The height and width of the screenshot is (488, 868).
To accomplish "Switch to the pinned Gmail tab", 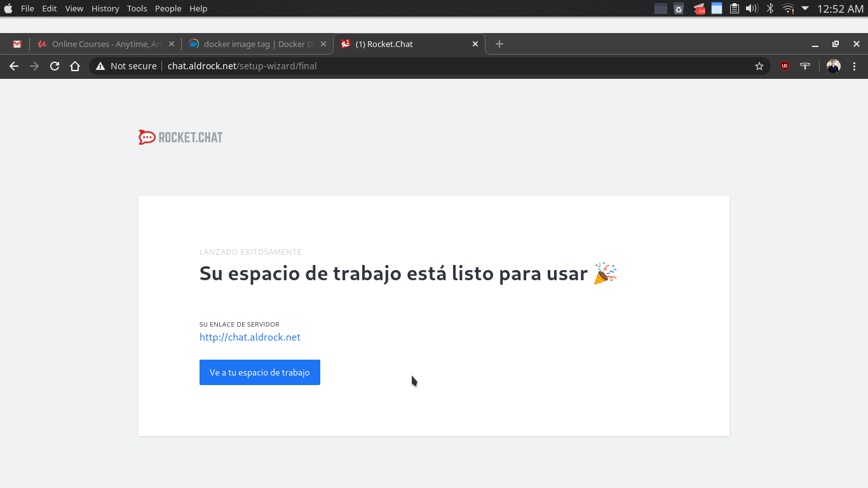I will point(17,44).
